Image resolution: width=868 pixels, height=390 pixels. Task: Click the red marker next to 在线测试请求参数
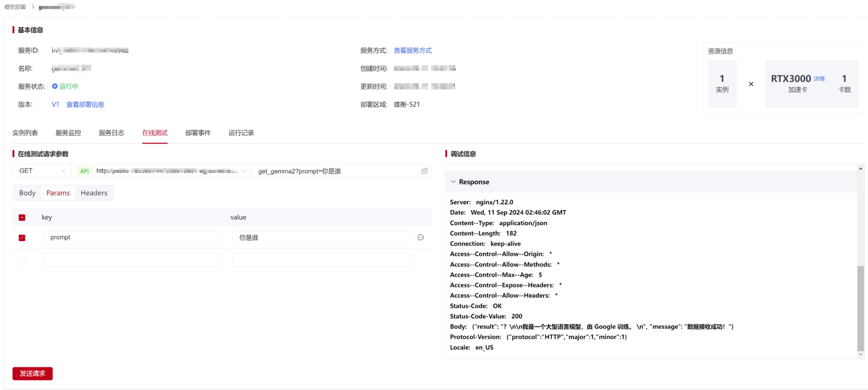click(x=13, y=154)
